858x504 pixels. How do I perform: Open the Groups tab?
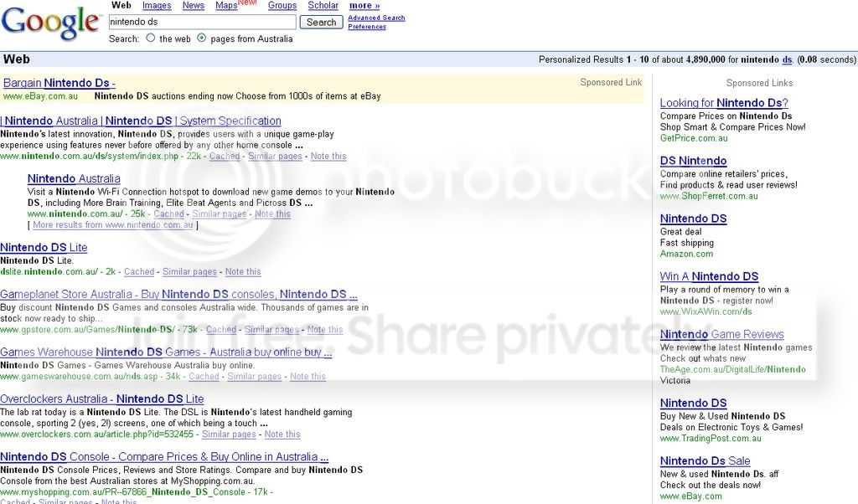pyautogui.click(x=282, y=6)
